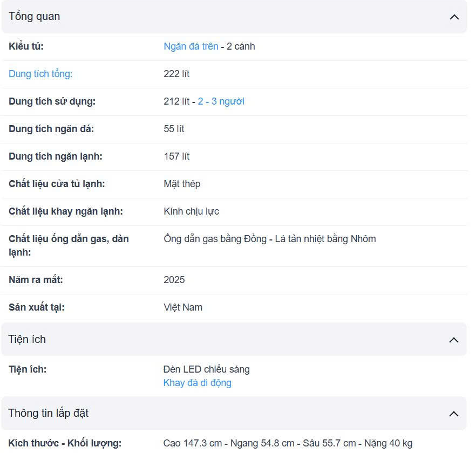476x454 pixels.
Task: Click the Đèn LED chiếu sáng text
Action: (206, 369)
